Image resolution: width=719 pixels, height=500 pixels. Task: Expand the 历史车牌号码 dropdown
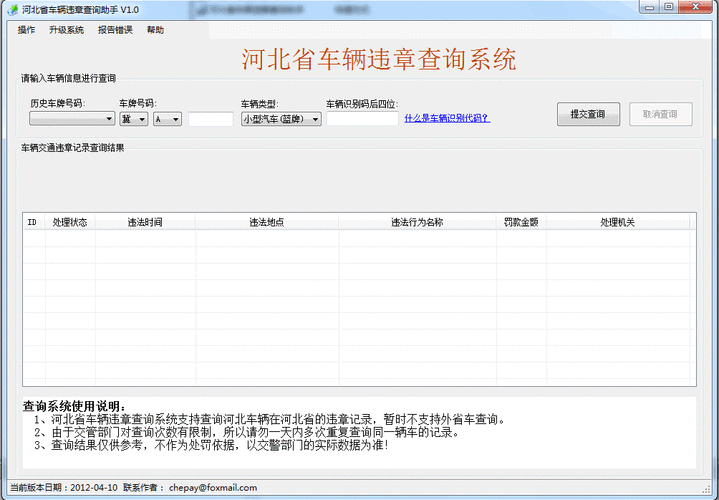(x=72, y=119)
